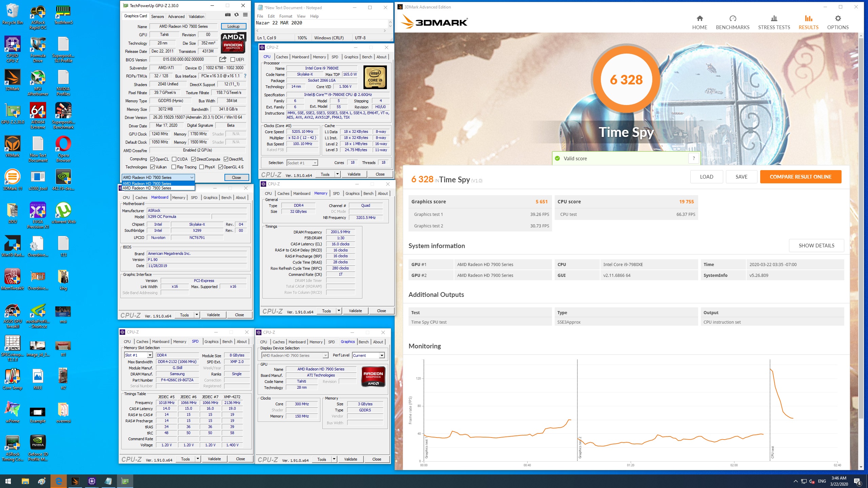Open the 3DMark HOME section
This screenshot has height=488, width=868.
[699, 22]
